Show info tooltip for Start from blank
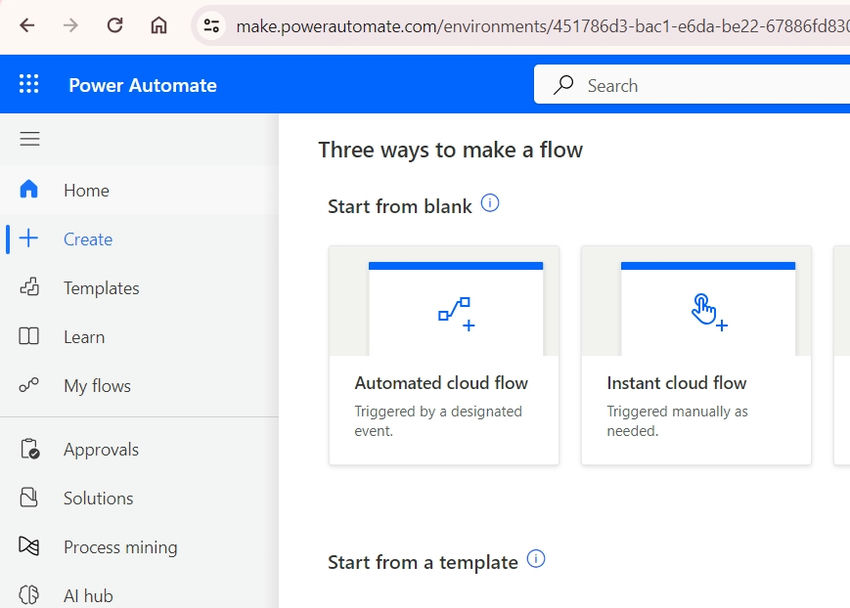 click(490, 202)
